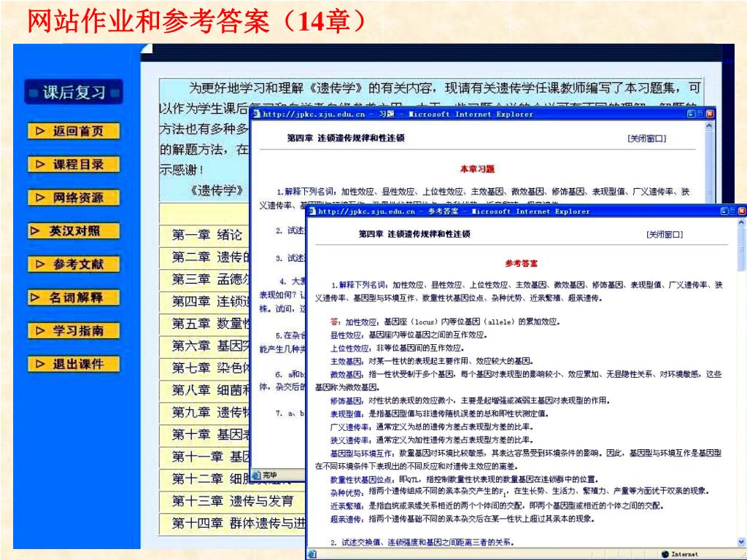Click the term 修饰基因 starting its own answer line
This screenshot has height=560, width=747.
346,400
